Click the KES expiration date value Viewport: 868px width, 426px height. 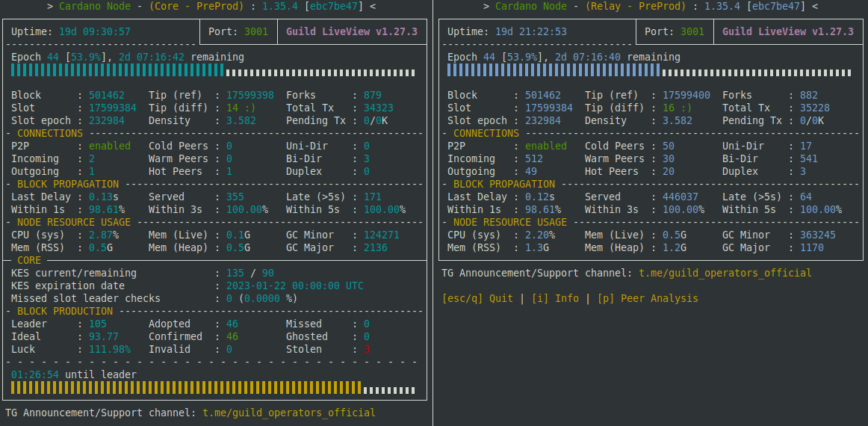295,285
